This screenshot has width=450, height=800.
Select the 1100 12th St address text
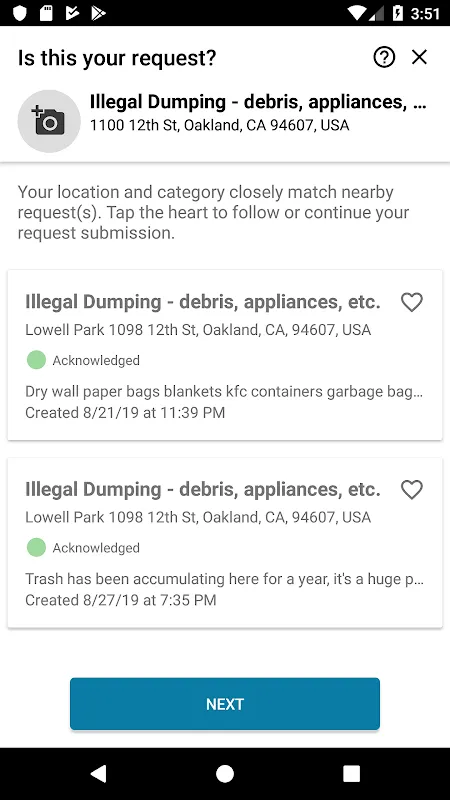219,125
